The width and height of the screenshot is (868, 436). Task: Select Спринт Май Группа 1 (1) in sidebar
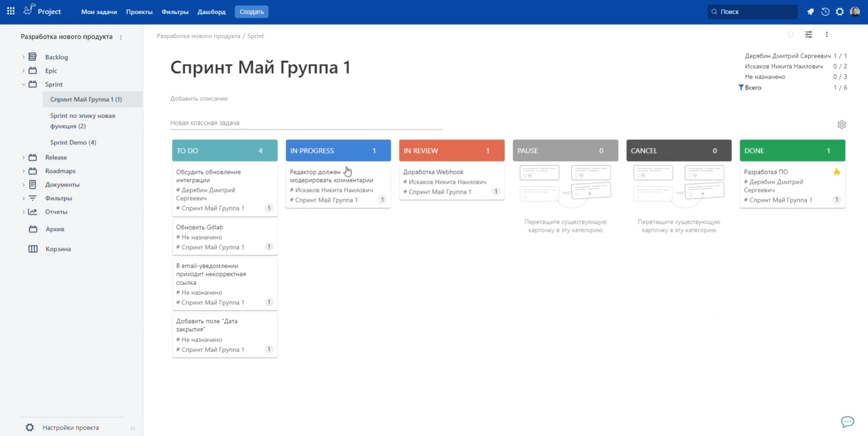point(92,99)
